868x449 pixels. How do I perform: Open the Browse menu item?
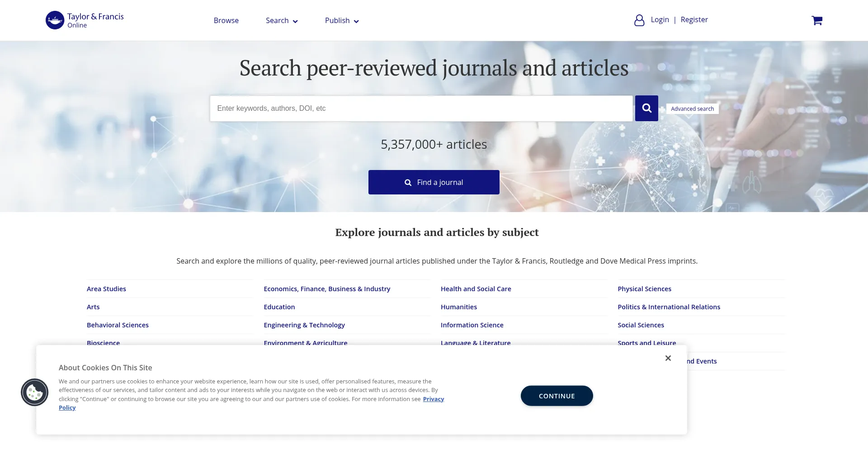point(226,21)
